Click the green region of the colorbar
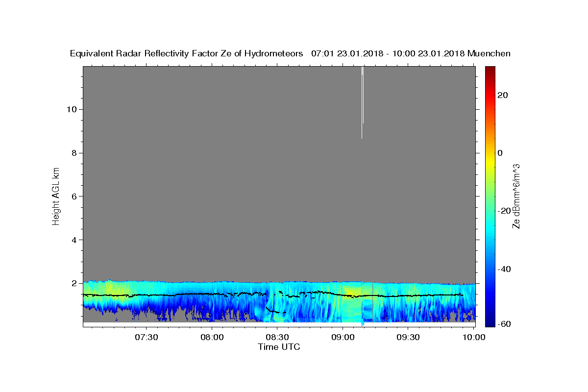 (x=490, y=196)
